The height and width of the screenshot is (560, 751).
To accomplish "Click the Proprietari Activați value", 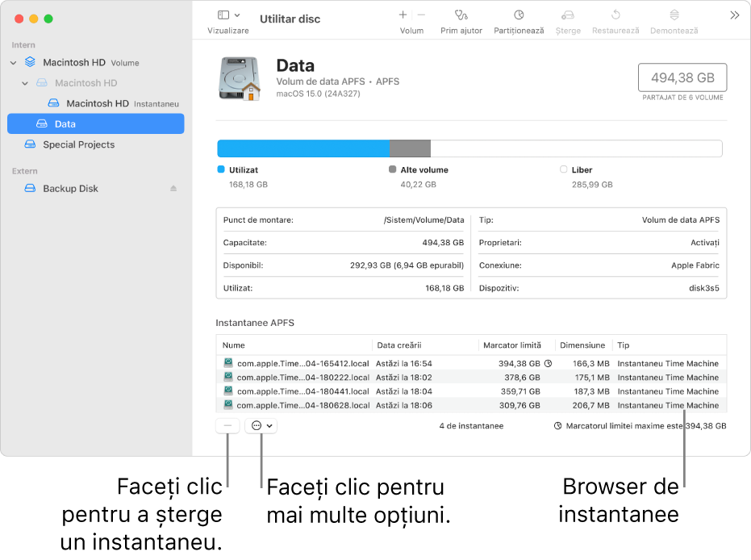I will coord(704,243).
